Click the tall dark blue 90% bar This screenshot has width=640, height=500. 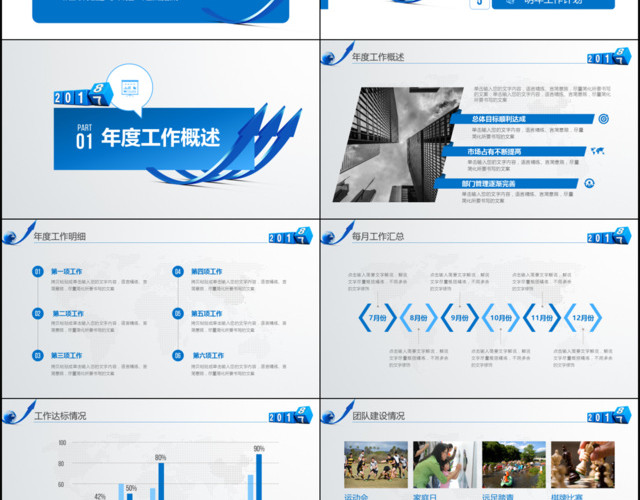(x=259, y=477)
